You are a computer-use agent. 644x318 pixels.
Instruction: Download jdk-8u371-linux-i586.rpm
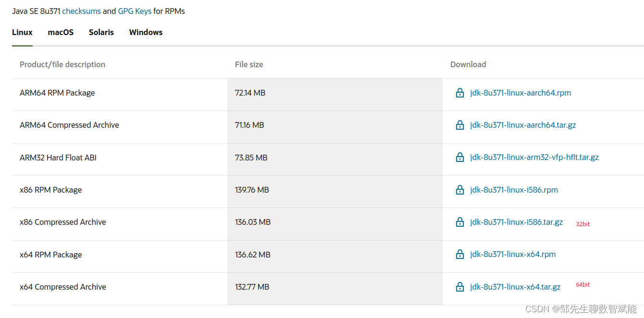pos(514,190)
